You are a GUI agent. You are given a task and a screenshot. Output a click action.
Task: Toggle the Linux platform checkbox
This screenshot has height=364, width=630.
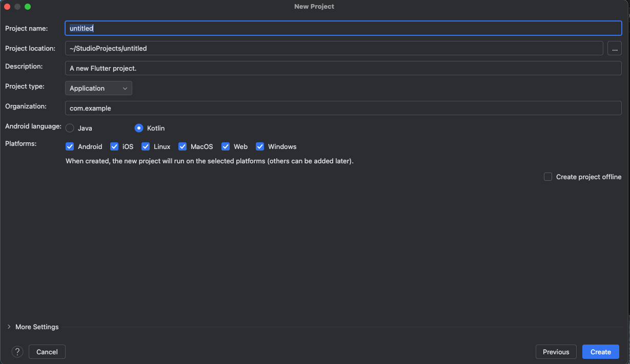(x=146, y=146)
